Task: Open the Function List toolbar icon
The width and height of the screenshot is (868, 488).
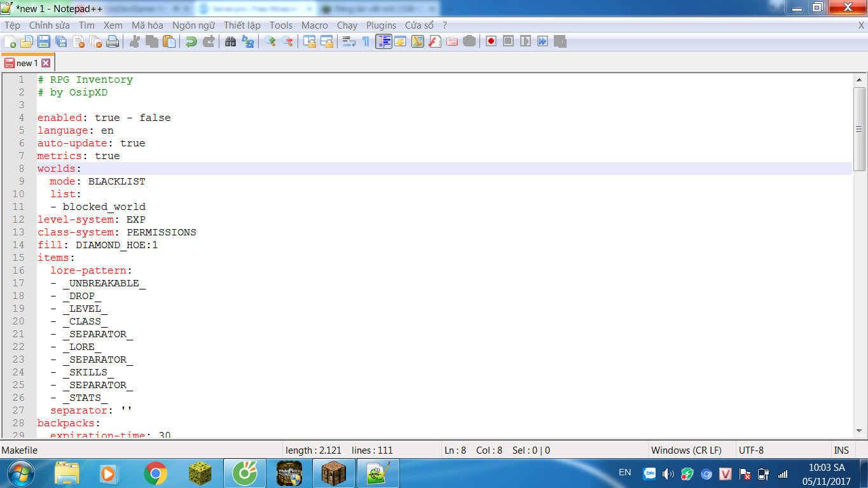Action: click(x=435, y=41)
